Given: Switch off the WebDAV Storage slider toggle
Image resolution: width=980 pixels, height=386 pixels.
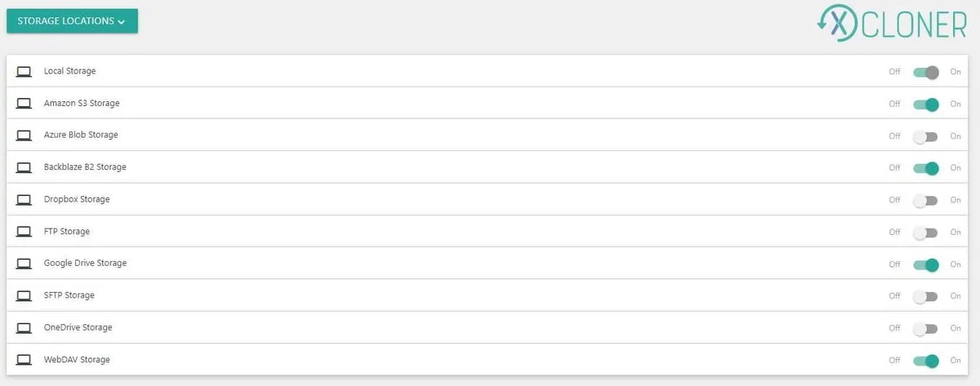Looking at the screenshot, I should point(925,361).
